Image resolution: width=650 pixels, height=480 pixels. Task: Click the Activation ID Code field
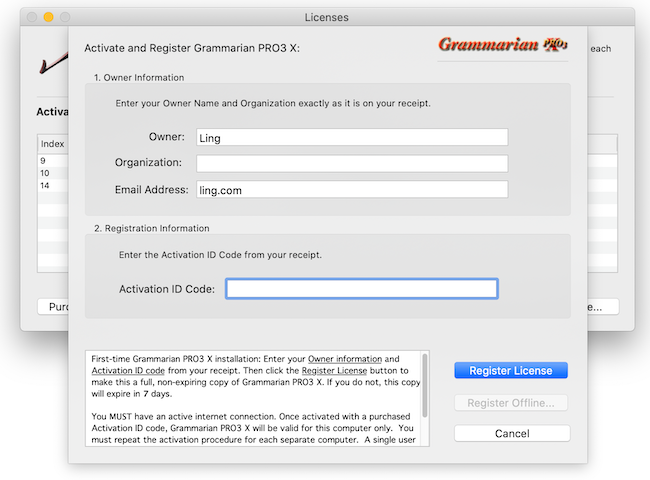361,288
